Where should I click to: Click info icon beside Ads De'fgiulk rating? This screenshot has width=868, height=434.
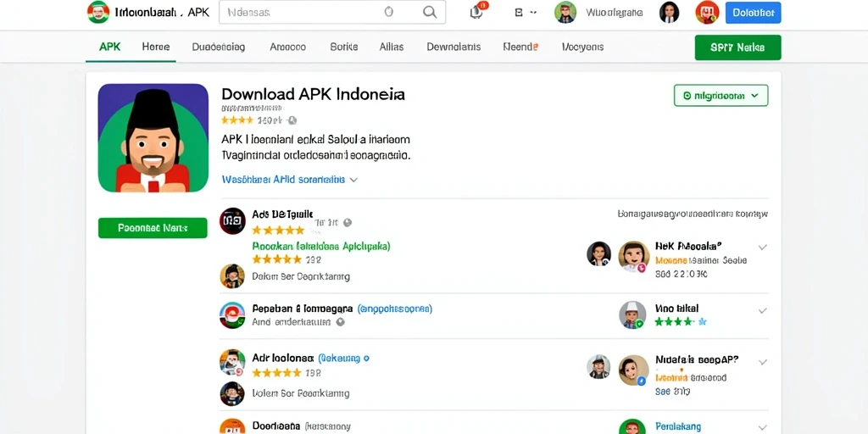pyautogui.click(x=347, y=223)
